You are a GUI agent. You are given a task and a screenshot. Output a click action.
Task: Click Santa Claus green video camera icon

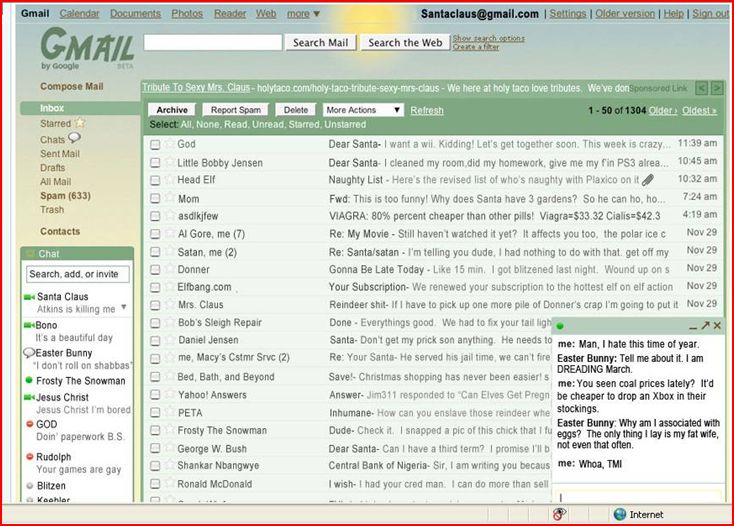click(29, 297)
